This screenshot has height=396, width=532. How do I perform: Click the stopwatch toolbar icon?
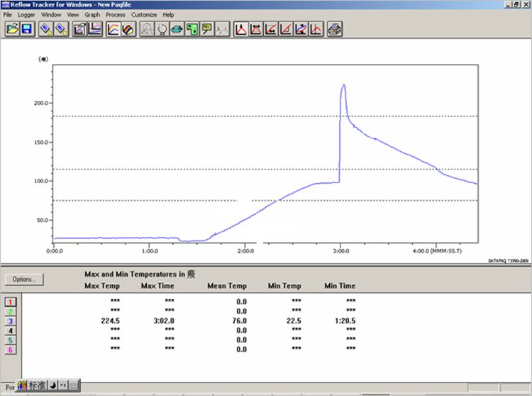[162, 29]
